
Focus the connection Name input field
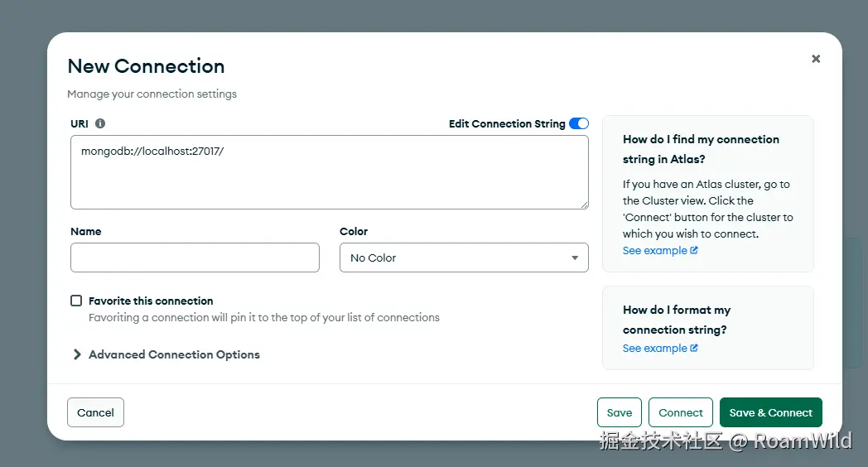[195, 258]
